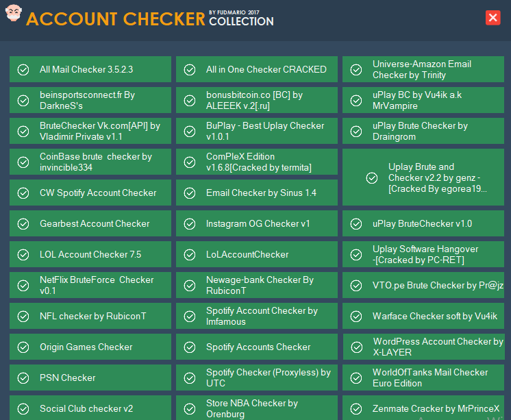Click checkmark icon beside All Mail Checker 3.5.2.3
The width and height of the screenshot is (511, 420).
[23, 69]
